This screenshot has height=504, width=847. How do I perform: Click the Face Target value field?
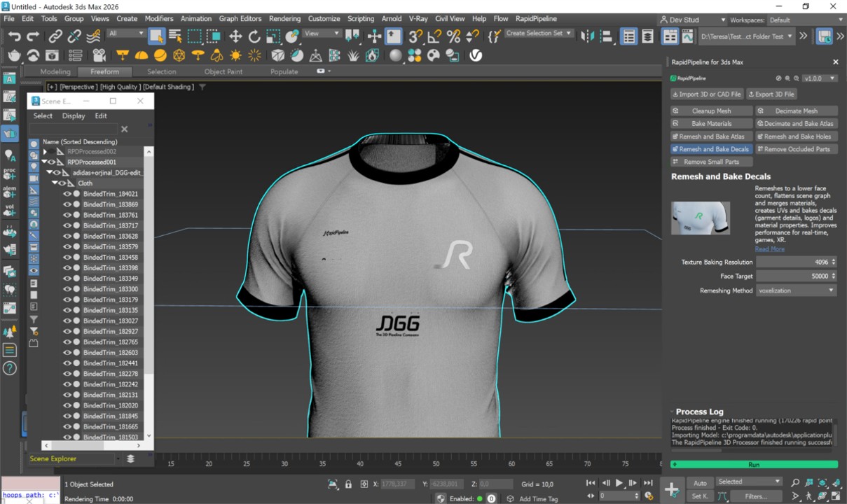tap(797, 276)
